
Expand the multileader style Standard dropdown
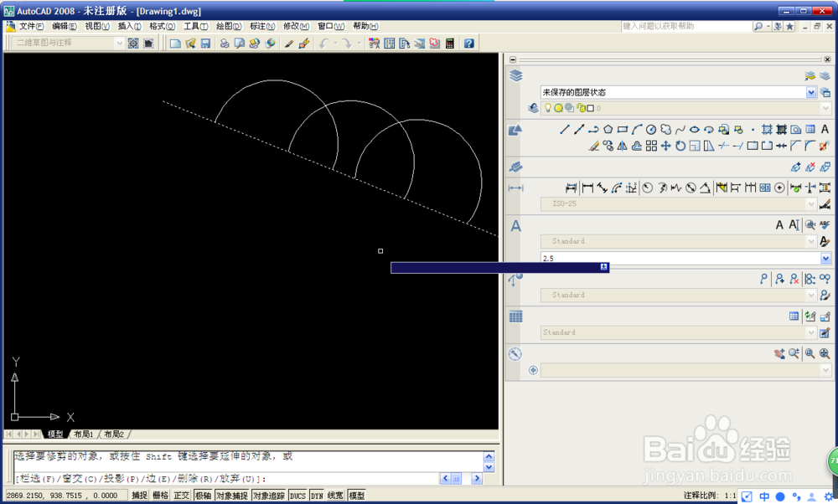pyautogui.click(x=811, y=295)
